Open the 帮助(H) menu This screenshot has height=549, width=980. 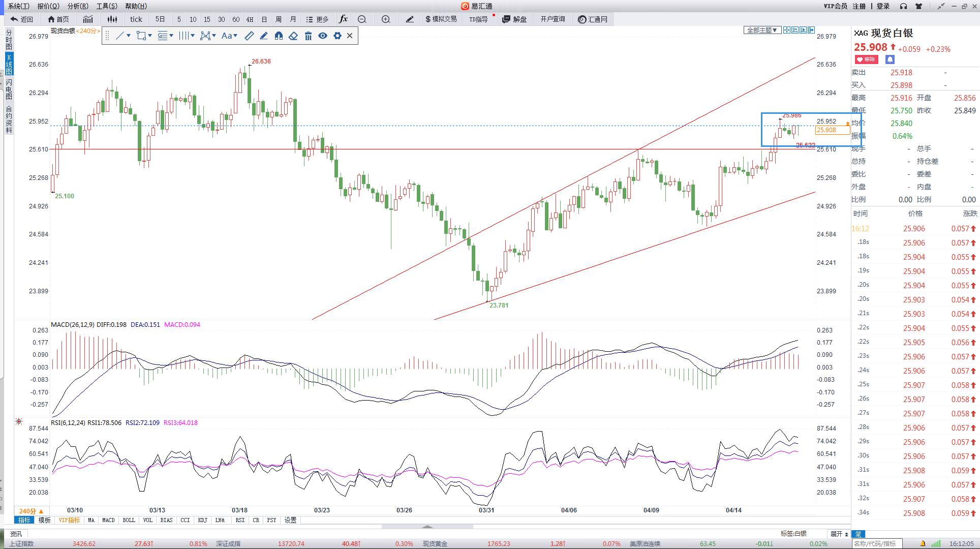coord(136,6)
